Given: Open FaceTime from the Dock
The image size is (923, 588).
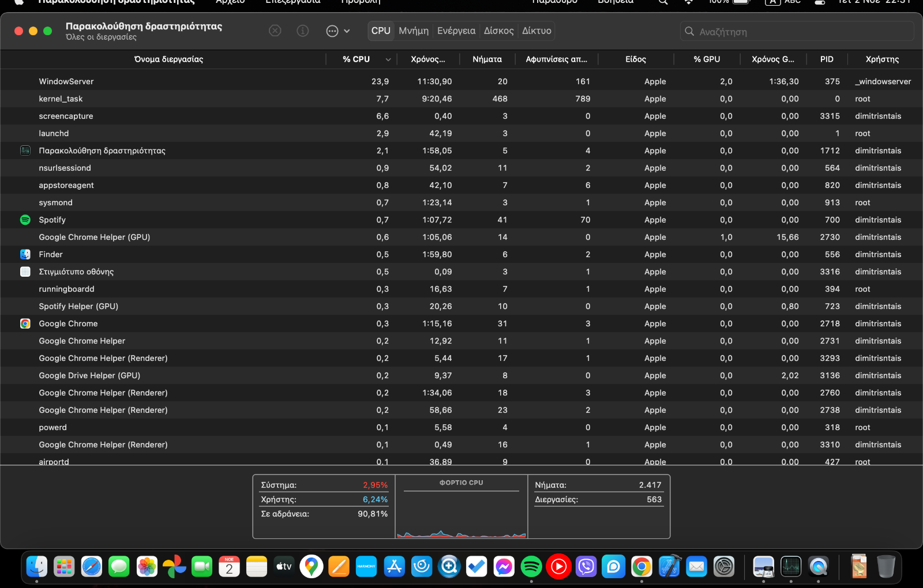Looking at the screenshot, I should point(201,567).
